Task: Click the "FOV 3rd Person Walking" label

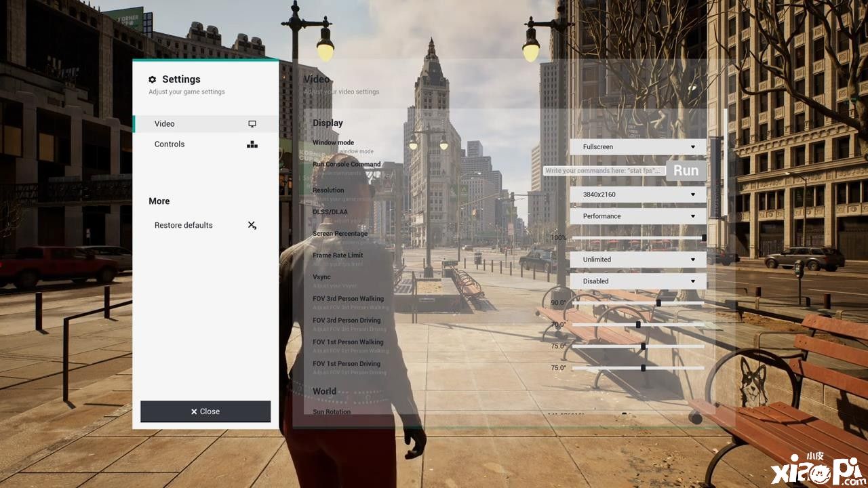Action: point(348,299)
